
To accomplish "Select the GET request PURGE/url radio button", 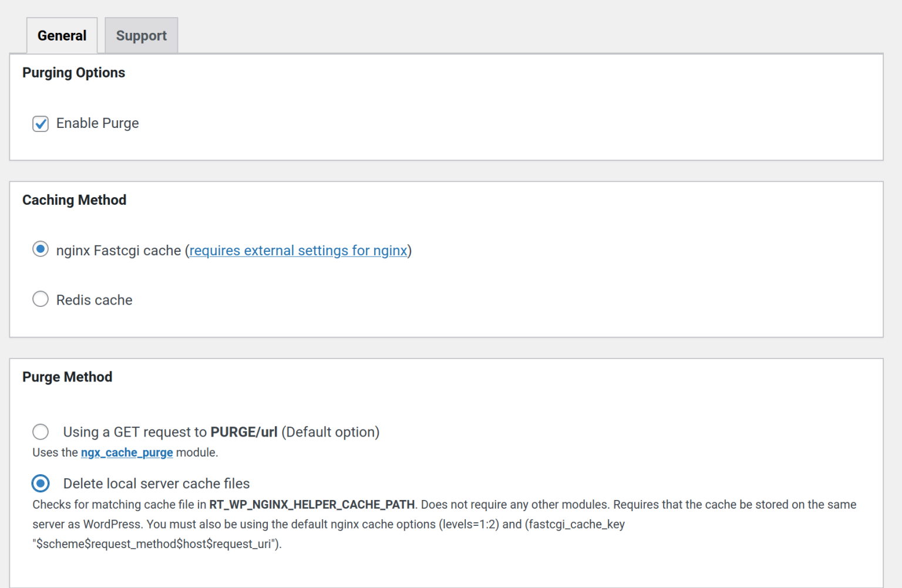I will tap(41, 432).
